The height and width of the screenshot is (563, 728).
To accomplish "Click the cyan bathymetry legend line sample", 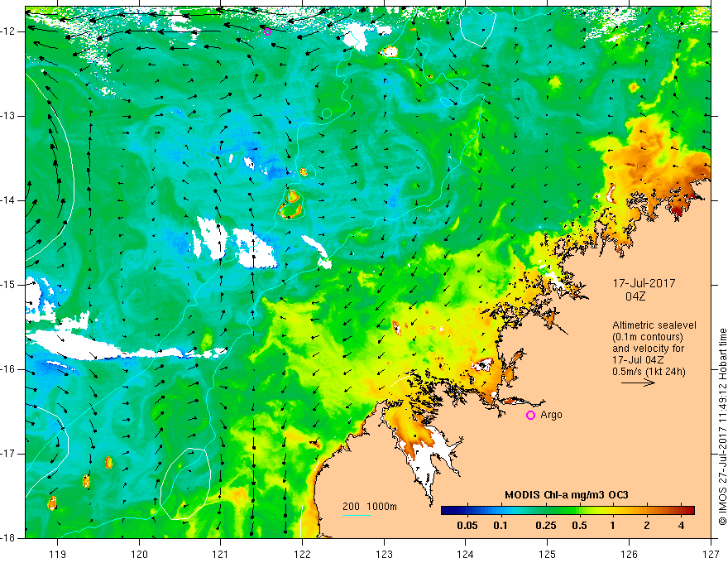I will point(357,515).
